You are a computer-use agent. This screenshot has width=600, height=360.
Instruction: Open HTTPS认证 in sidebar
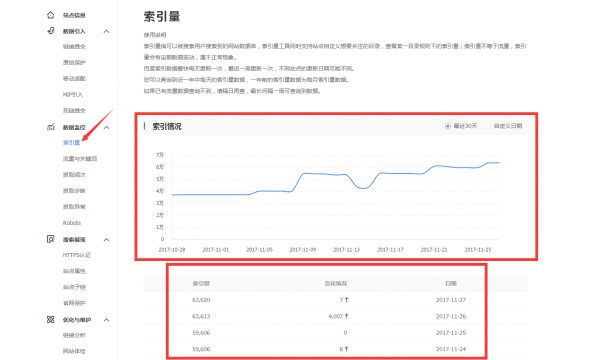(77, 255)
